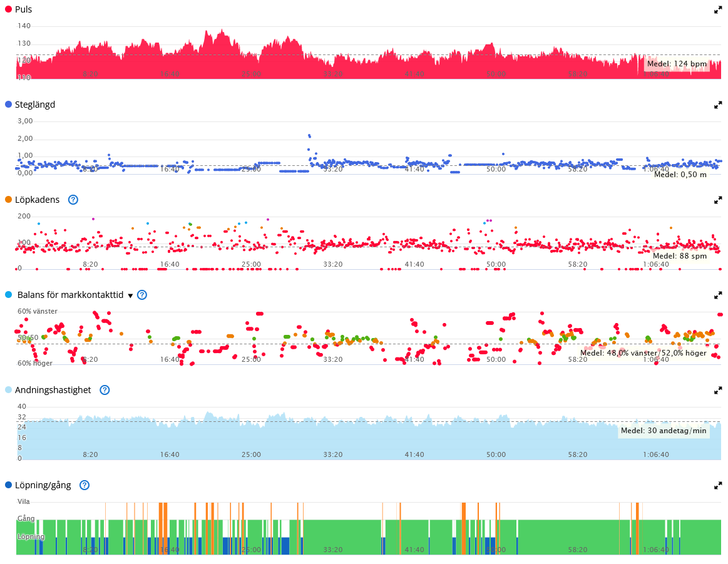Image resolution: width=728 pixels, height=564 pixels.
Task: Click the 'Medel: 0,50 m' label
Action: tap(680, 175)
